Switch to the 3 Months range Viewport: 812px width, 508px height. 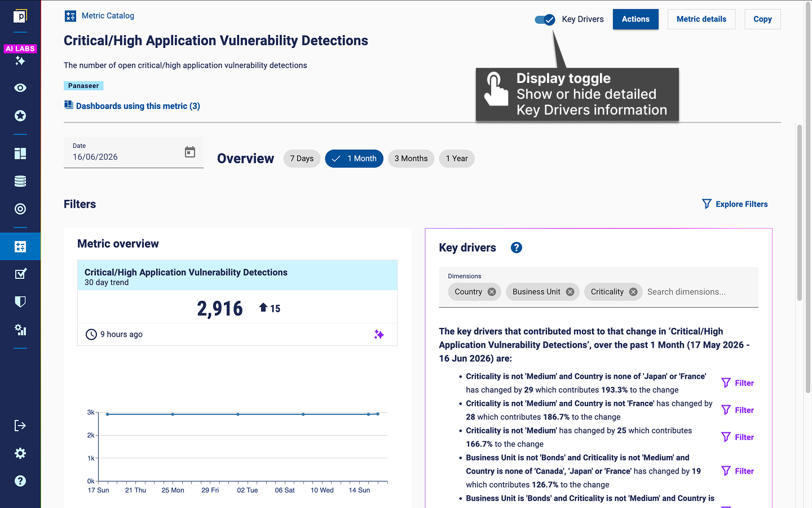pos(411,159)
